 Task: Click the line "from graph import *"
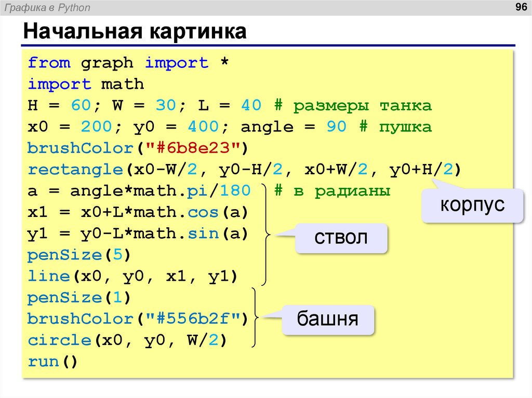[128, 63]
